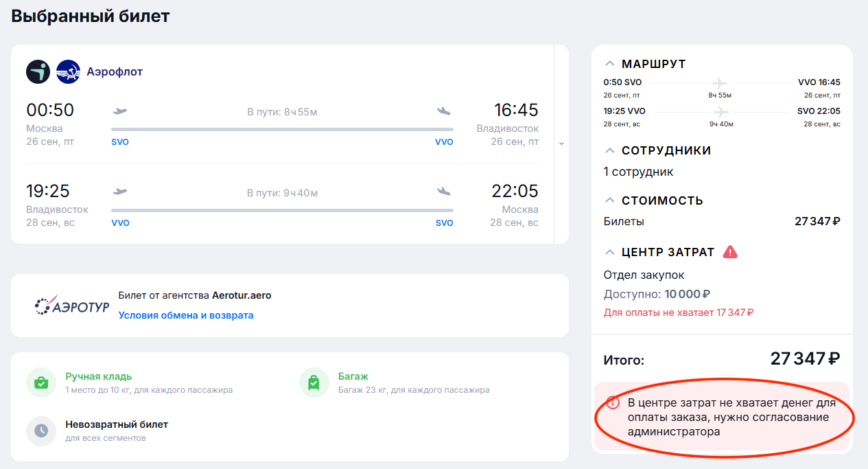The image size is (868, 469).
Task: Click the green hand luggage icon
Action: 41,382
